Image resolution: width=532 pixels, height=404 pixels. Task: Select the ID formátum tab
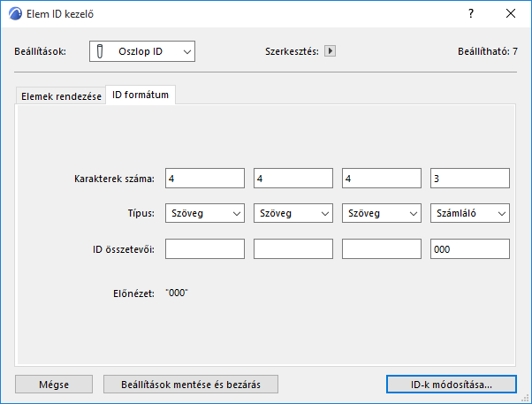point(140,95)
